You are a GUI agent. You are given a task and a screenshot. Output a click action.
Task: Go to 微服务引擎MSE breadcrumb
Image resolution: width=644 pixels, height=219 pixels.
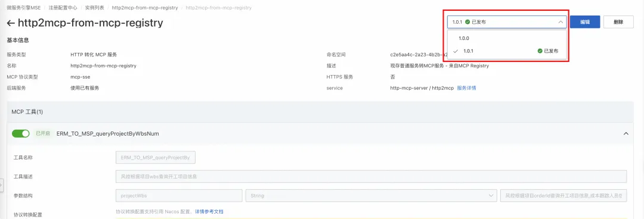24,8
